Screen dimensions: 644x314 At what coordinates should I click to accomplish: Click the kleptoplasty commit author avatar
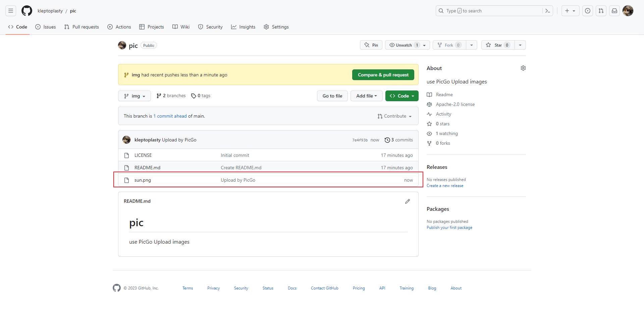[126, 140]
